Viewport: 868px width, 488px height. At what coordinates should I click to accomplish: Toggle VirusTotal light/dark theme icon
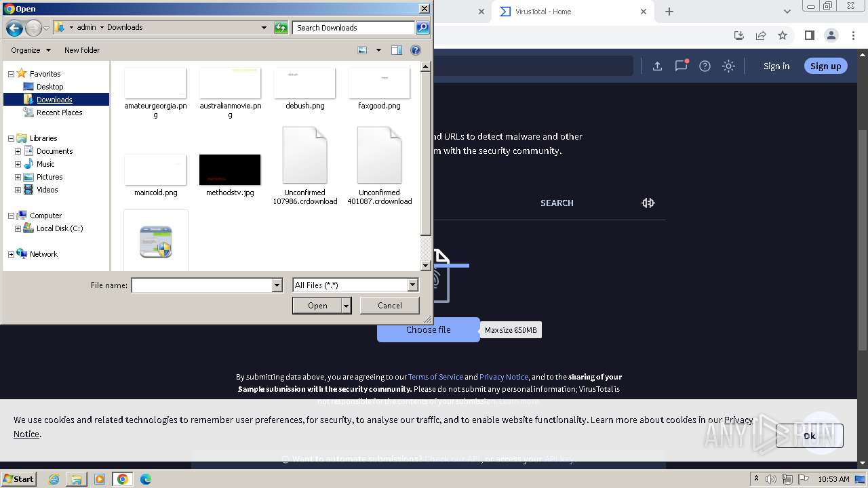pos(728,66)
